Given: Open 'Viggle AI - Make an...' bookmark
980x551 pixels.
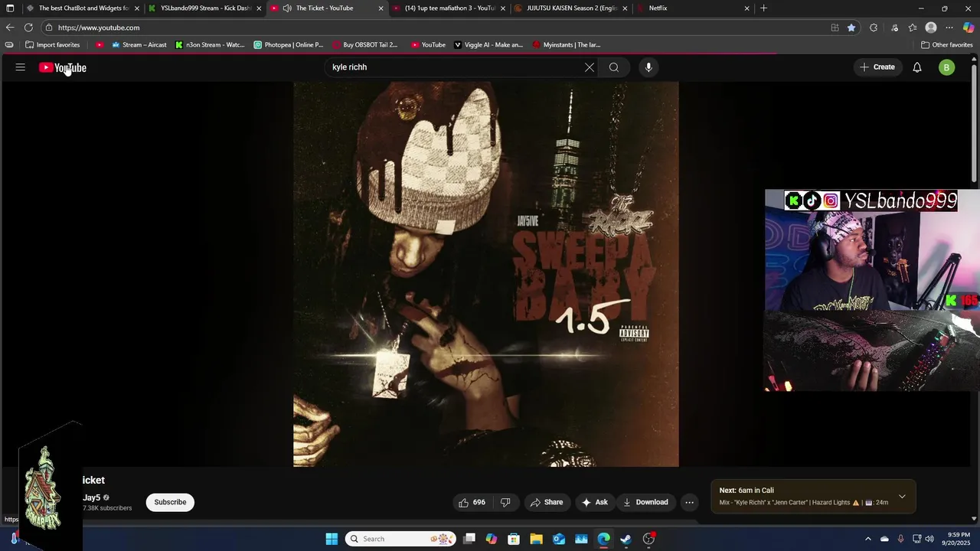Looking at the screenshot, I should click(488, 45).
